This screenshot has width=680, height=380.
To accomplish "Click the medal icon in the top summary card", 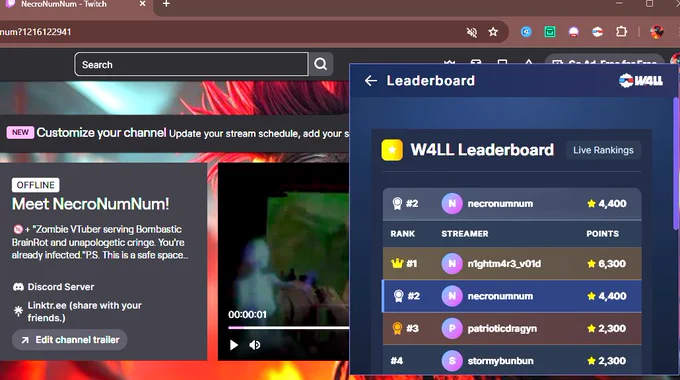I will tap(397, 203).
